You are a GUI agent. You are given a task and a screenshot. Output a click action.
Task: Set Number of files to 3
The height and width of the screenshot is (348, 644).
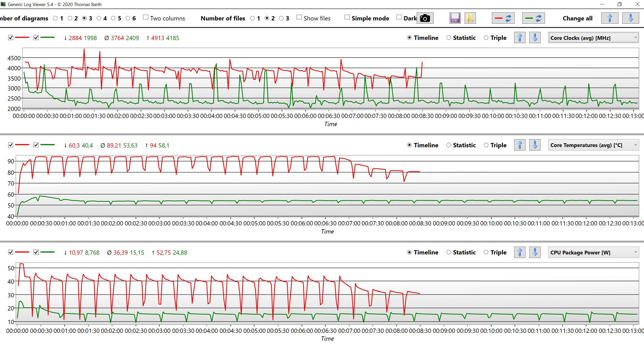coord(281,18)
